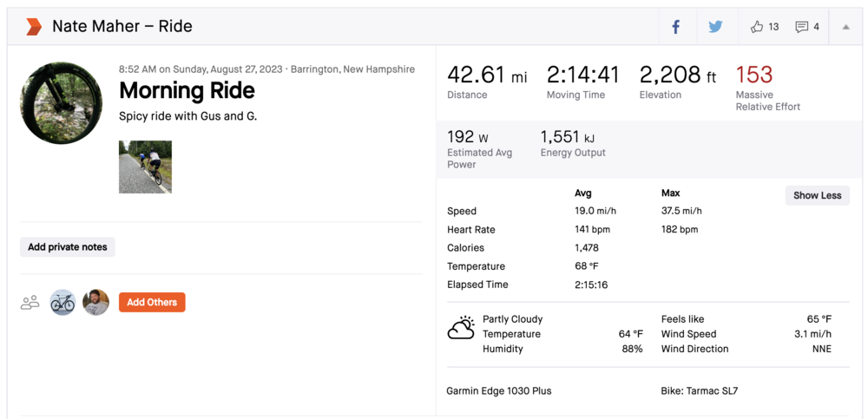Click the circular bike wheel profile picture
Viewport: 868px width, 419px height.
(x=62, y=102)
